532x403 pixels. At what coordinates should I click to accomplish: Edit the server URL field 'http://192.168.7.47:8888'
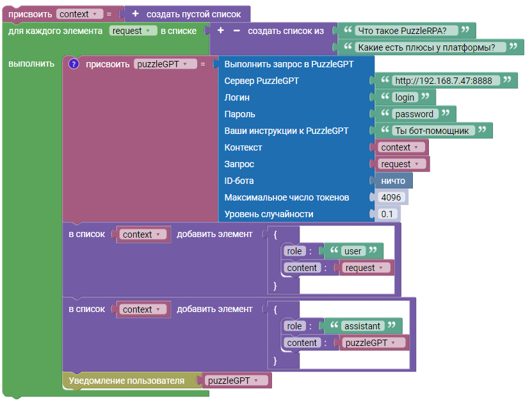(x=446, y=81)
